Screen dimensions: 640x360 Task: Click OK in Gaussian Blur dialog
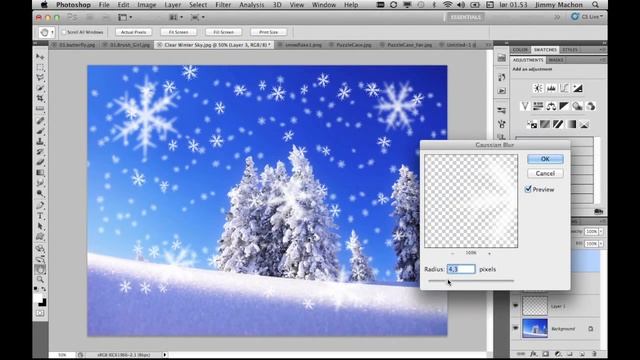click(x=545, y=159)
